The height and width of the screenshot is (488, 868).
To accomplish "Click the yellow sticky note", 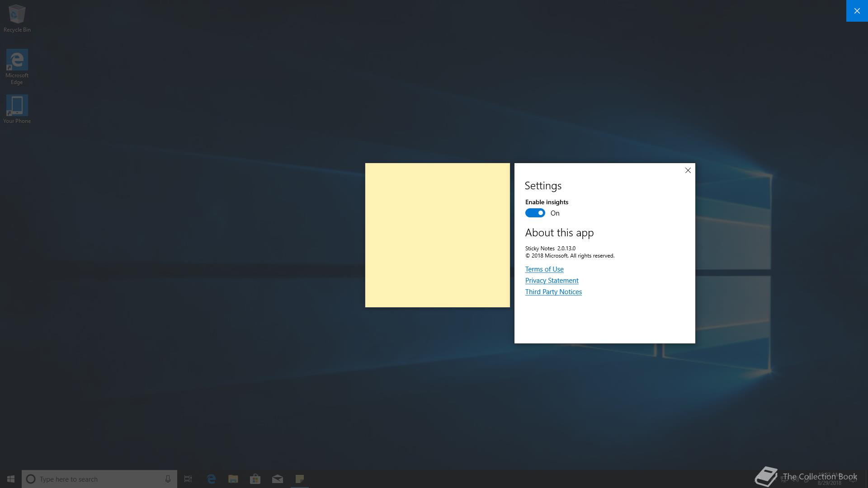I will [x=437, y=235].
